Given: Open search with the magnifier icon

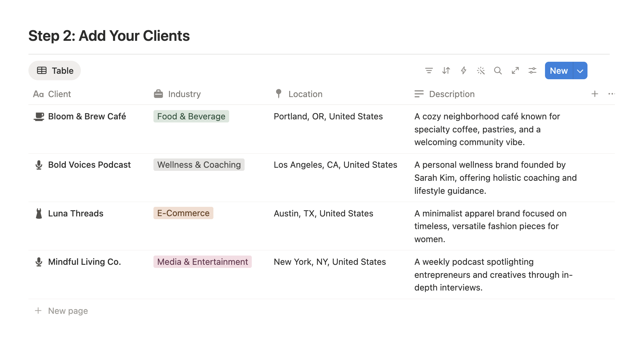Looking at the screenshot, I should click(x=498, y=71).
